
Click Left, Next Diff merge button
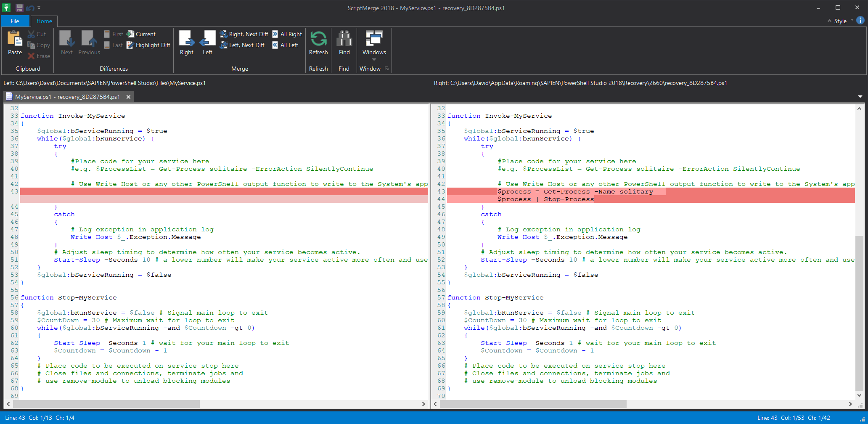point(242,45)
